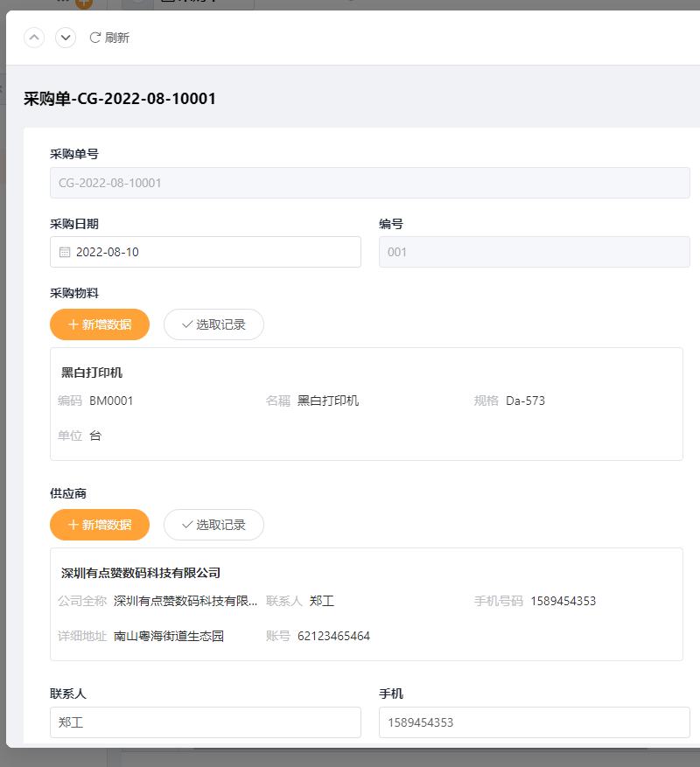The image size is (700, 767).
Task: Click the calendar icon in 采购日期
Action: tap(65, 252)
